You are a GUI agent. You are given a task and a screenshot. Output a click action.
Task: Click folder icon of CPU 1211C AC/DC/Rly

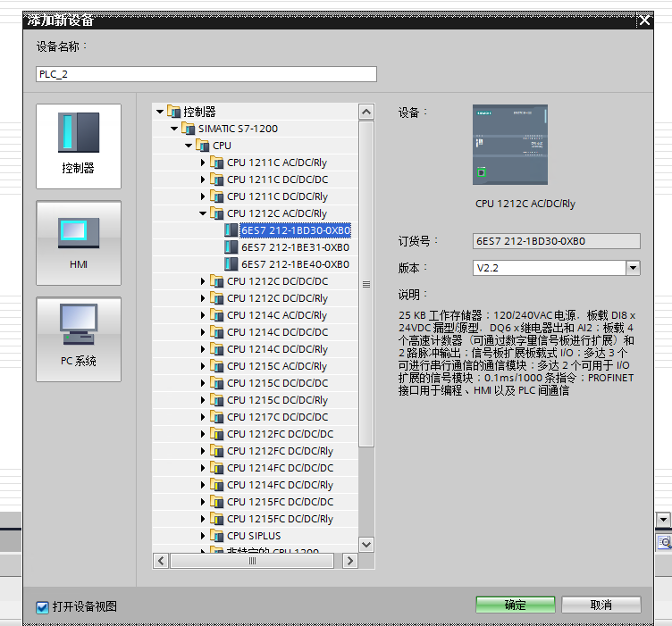(x=217, y=163)
